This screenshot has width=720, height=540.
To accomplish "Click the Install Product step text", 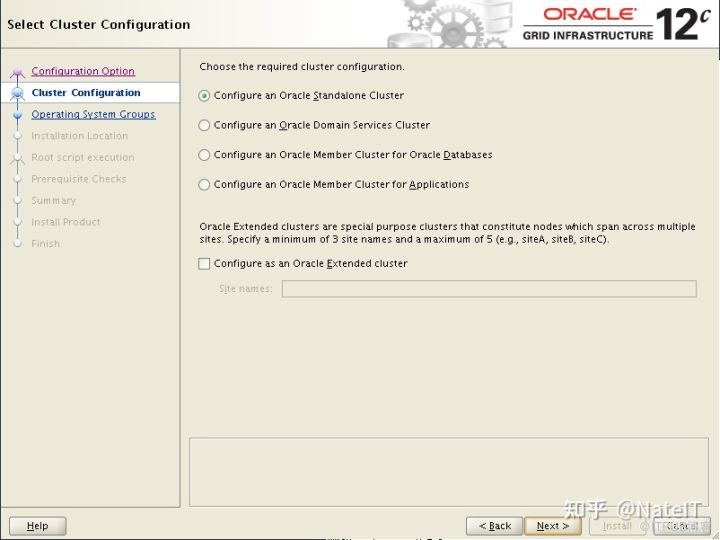I will 66,222.
